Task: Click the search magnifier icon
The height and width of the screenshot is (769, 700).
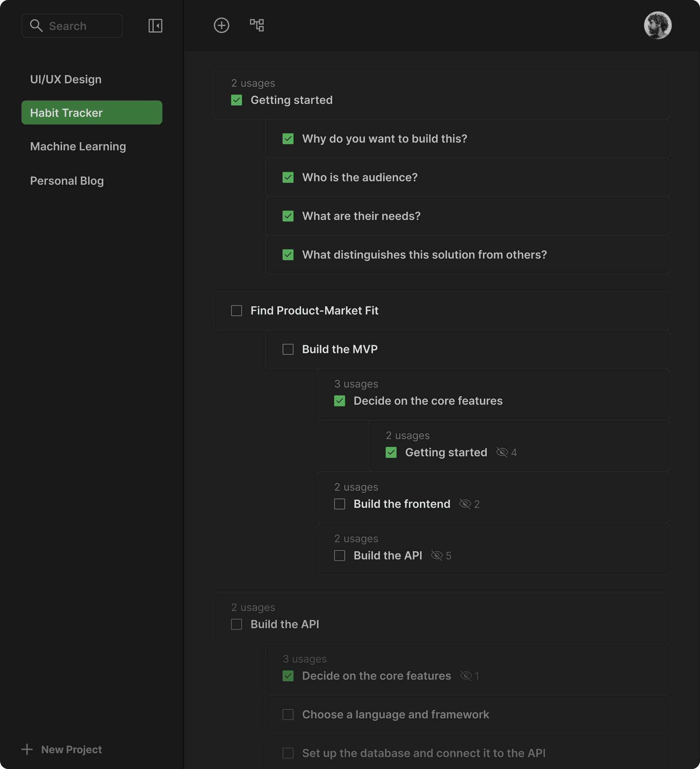Action: point(36,25)
